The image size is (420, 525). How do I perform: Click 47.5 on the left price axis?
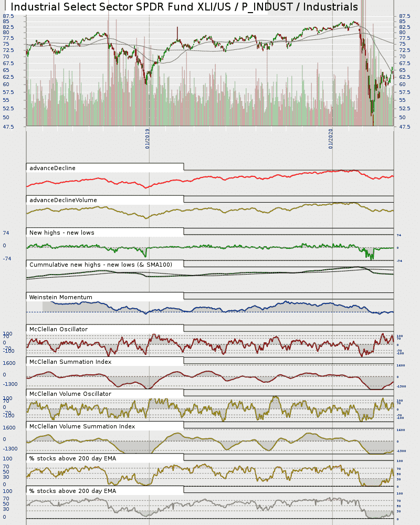tap(8, 127)
